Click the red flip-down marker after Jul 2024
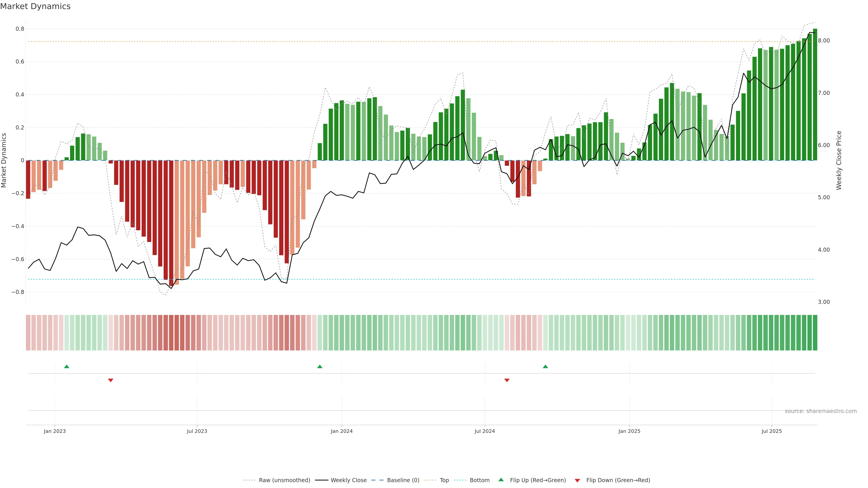Image resolution: width=868 pixels, height=488 pixels. pyautogui.click(x=507, y=380)
